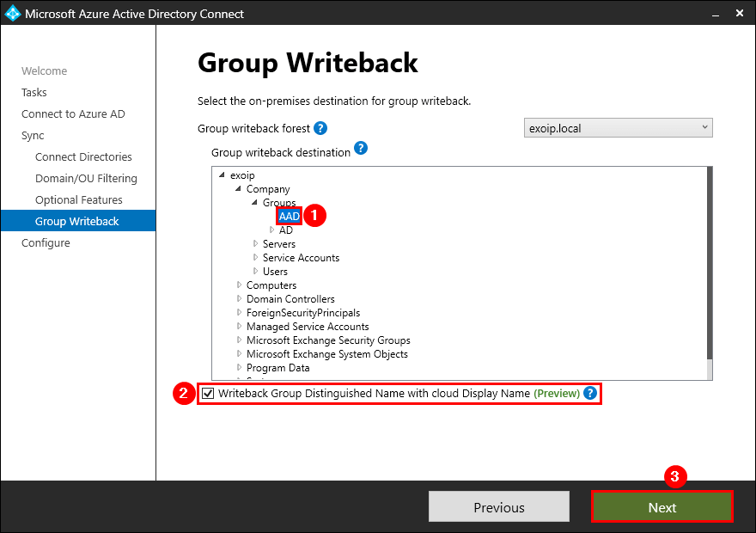Click the Next button

tap(662, 507)
